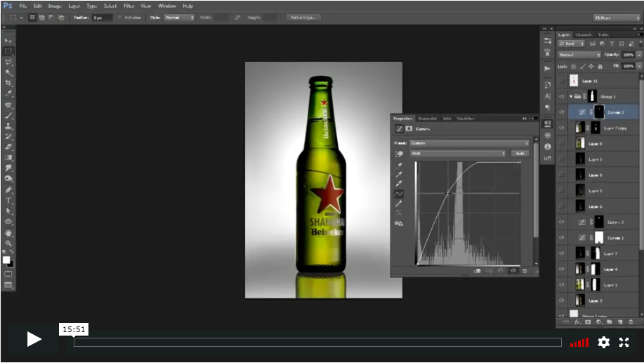
Task: Delete the adjustment layer via Properties trash icon
Action: click(525, 270)
